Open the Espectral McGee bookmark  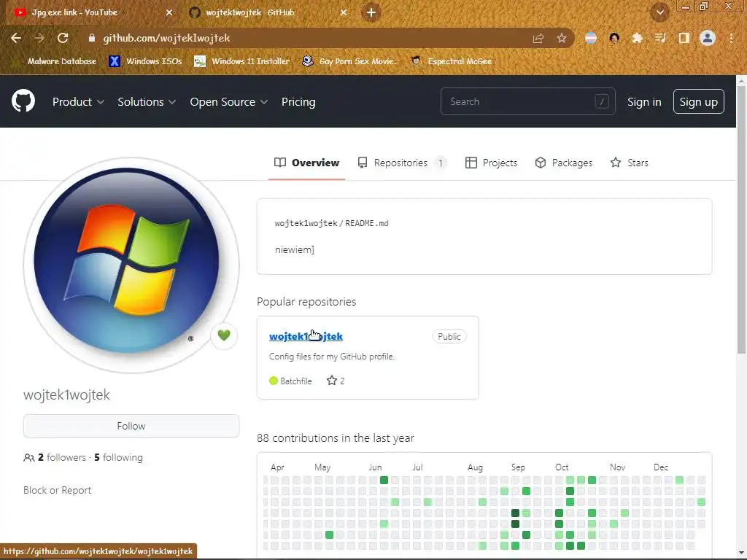(x=452, y=61)
